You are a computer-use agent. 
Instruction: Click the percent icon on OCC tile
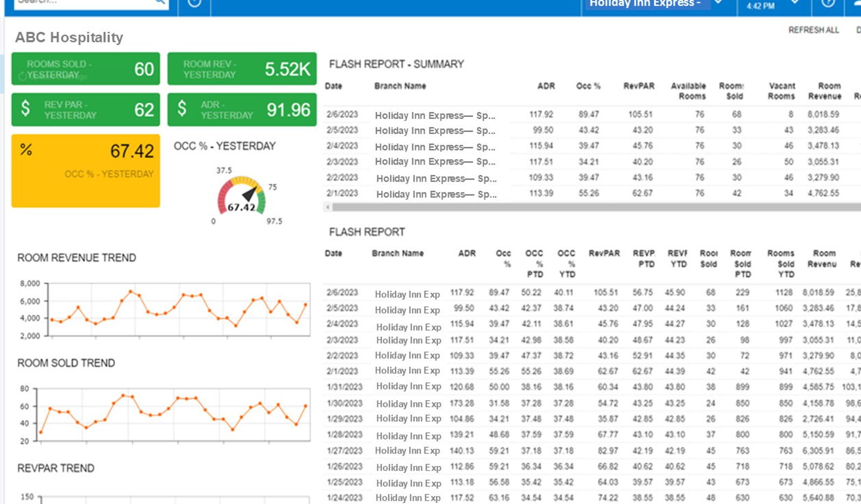[26, 150]
